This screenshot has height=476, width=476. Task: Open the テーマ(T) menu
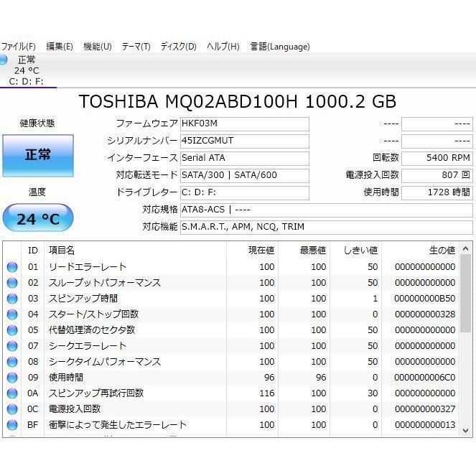coord(136,47)
